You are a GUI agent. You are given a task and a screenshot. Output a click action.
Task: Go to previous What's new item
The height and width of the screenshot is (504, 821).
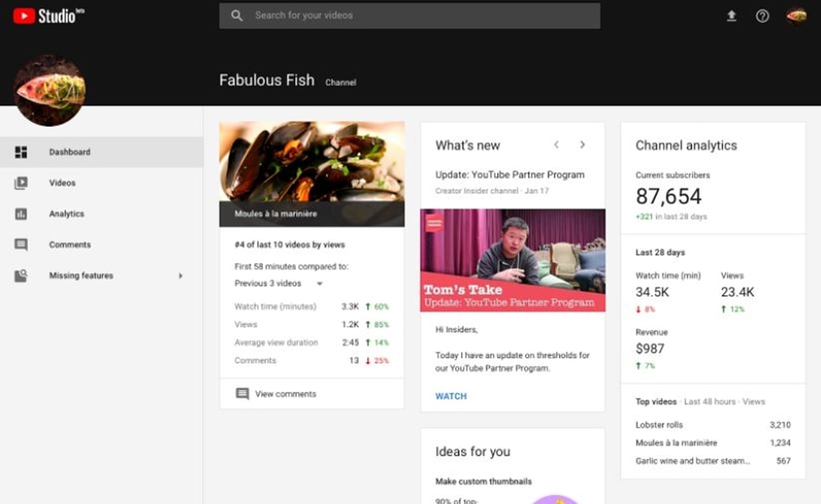pyautogui.click(x=557, y=145)
